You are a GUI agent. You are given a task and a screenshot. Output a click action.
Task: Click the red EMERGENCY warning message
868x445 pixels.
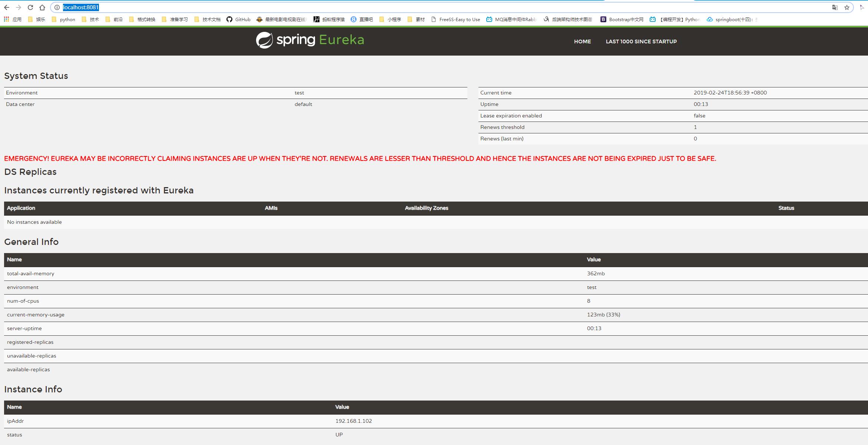[x=360, y=159]
